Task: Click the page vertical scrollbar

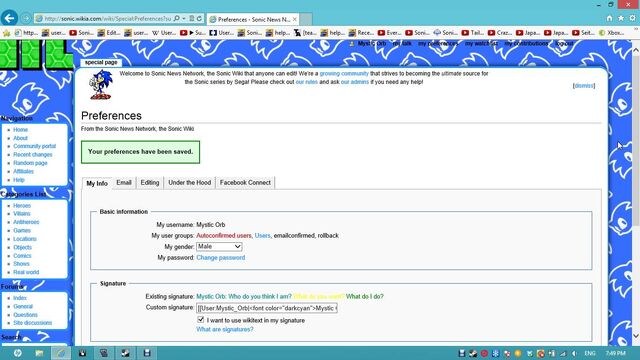Action: pyautogui.click(x=636, y=141)
